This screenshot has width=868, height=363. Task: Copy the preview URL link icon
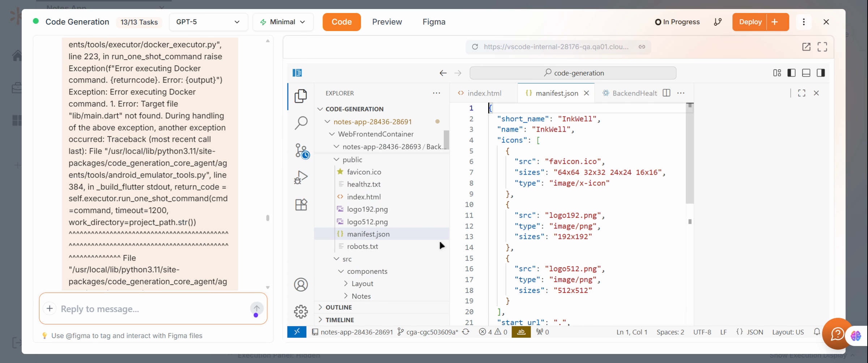coord(642,47)
